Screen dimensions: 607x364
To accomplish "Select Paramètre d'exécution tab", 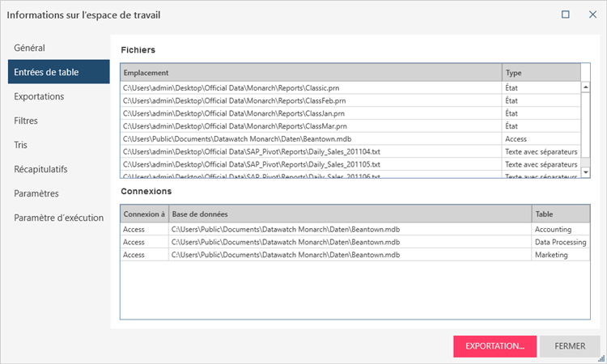I will pos(59,218).
